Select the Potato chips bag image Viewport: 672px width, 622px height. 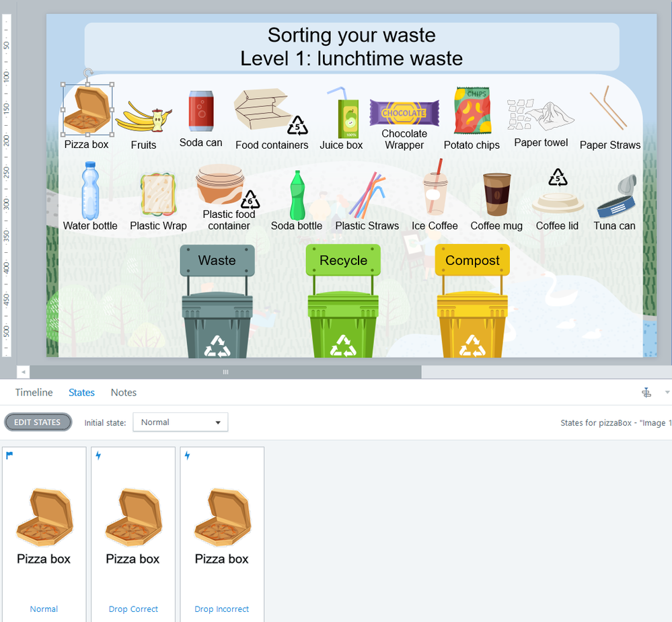pos(473,110)
